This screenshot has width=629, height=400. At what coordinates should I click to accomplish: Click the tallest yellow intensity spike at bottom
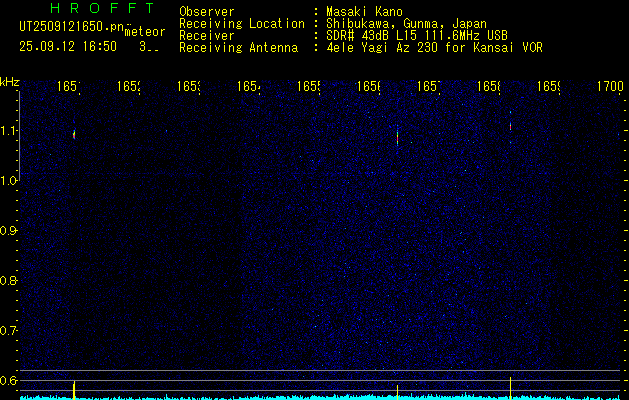510,388
